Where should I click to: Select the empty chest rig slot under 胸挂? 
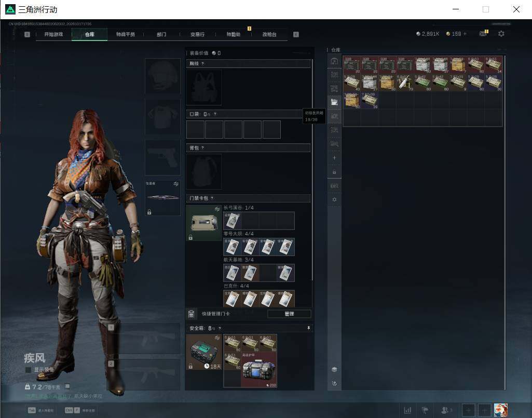tap(204, 88)
